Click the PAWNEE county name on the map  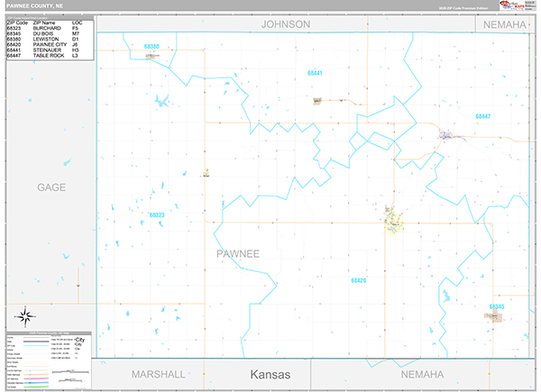238,254
